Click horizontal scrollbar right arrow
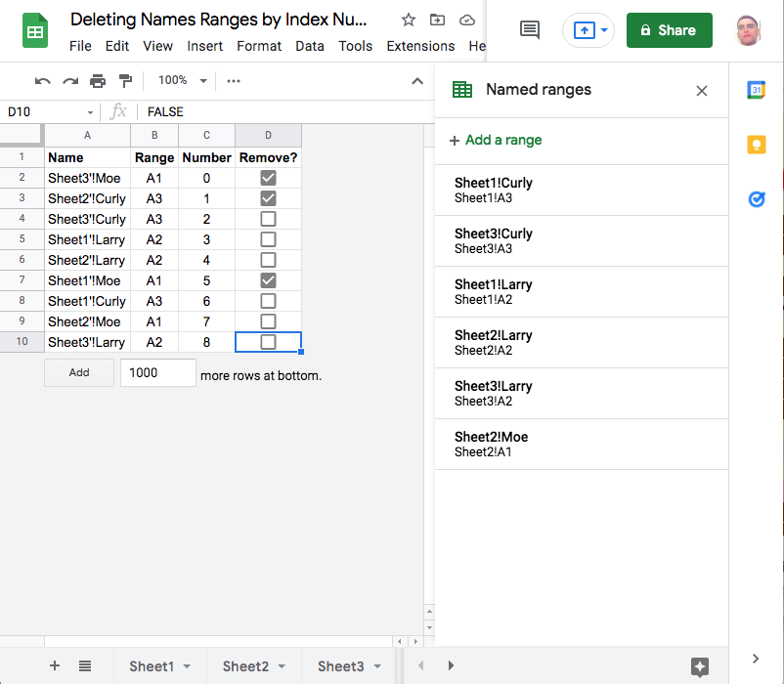The height and width of the screenshot is (684, 784). 415,642
